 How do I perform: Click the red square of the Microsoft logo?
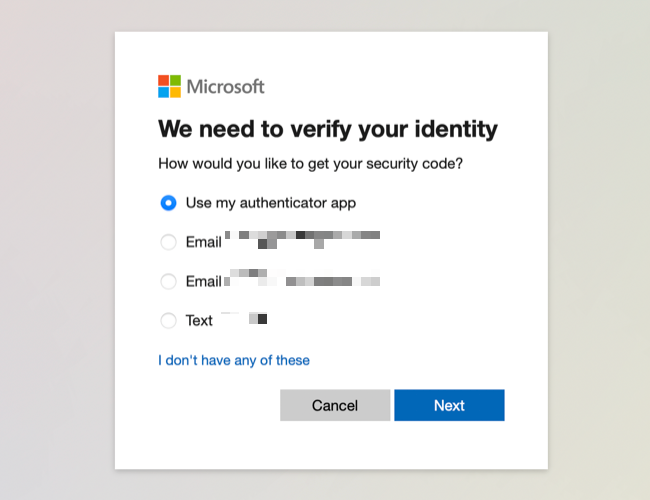163,80
